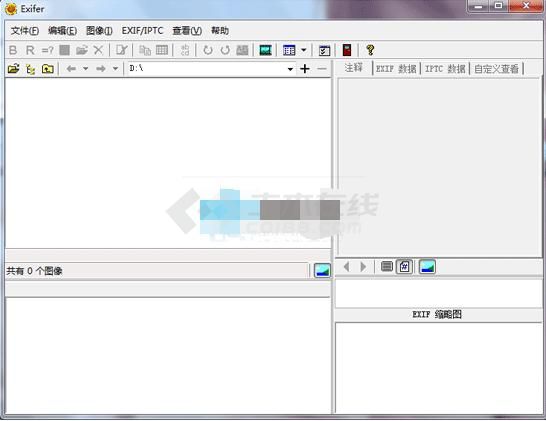This screenshot has width=546, height=421.
Task: Open the EXIF/IPTC menu
Action: click(142, 31)
